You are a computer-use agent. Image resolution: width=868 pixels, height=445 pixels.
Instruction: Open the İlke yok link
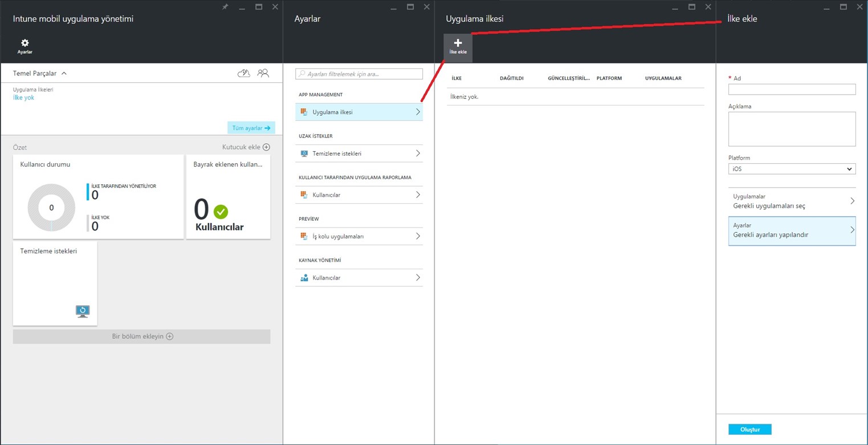click(x=23, y=98)
